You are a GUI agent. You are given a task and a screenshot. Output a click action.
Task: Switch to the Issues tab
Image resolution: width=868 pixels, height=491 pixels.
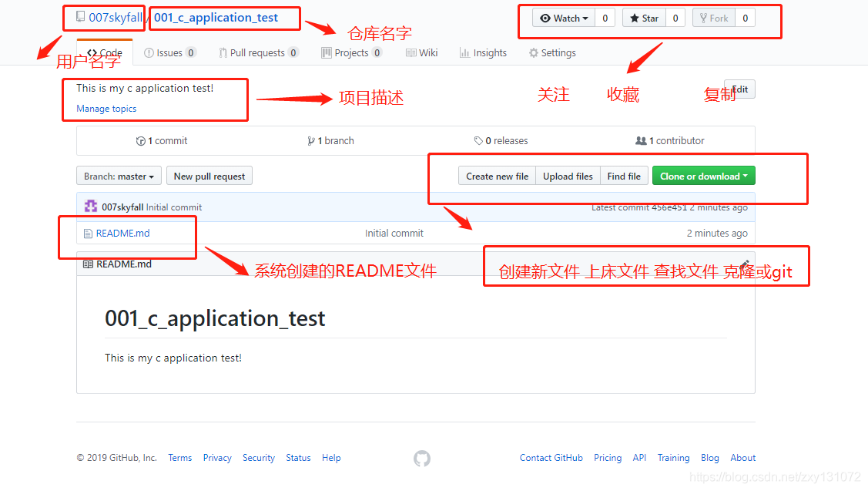coord(169,52)
